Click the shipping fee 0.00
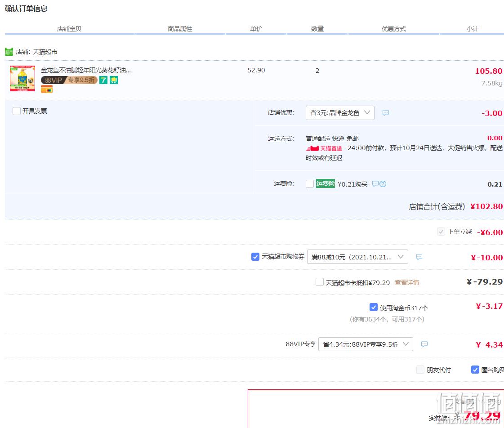 [495, 138]
